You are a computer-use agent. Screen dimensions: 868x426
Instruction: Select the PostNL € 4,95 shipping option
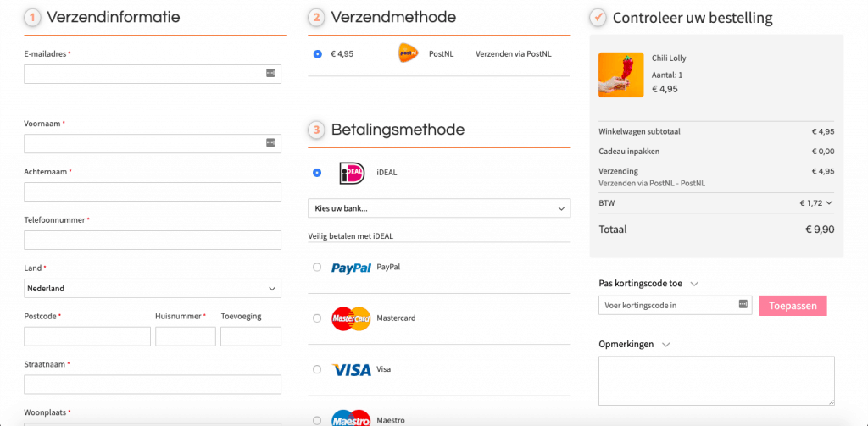pos(317,54)
